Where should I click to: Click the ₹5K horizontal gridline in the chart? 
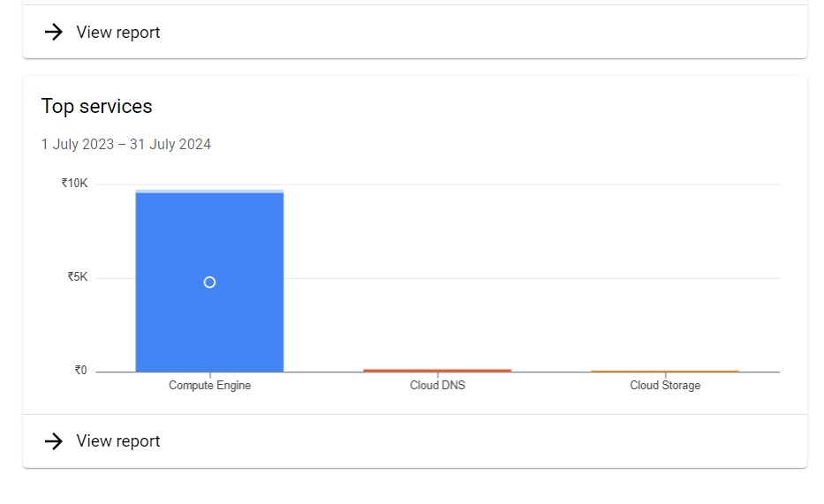pos(531,278)
